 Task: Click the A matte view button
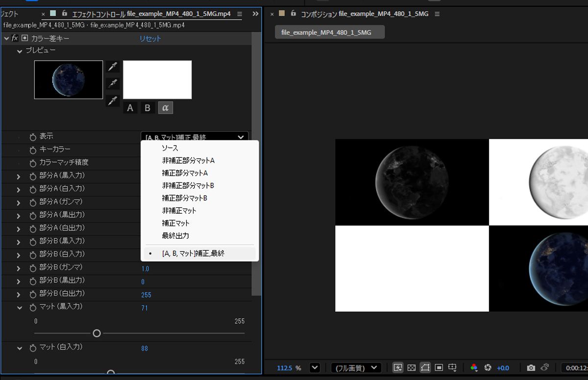(x=130, y=108)
